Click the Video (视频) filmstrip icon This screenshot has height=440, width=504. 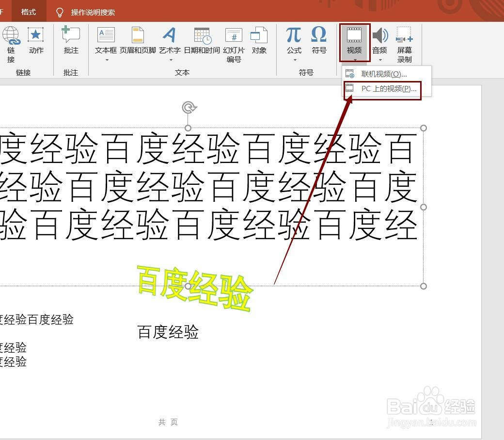354,35
